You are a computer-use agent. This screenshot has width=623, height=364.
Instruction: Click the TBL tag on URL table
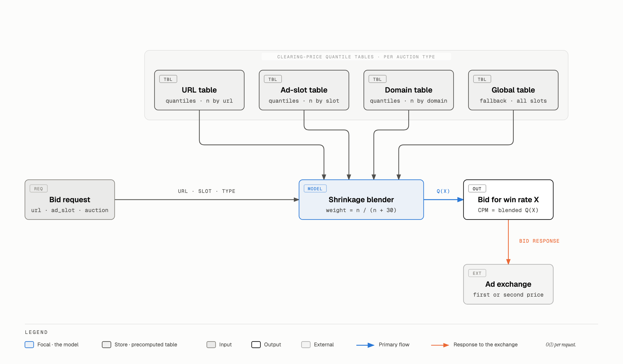(168, 79)
